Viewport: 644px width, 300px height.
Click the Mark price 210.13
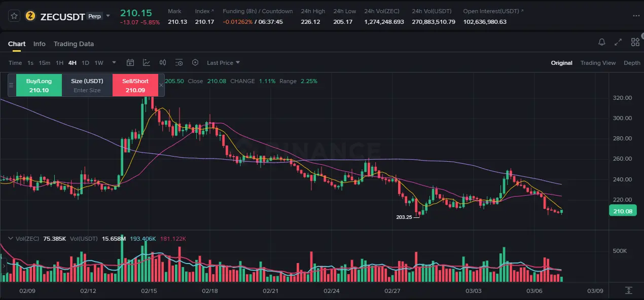tap(177, 22)
